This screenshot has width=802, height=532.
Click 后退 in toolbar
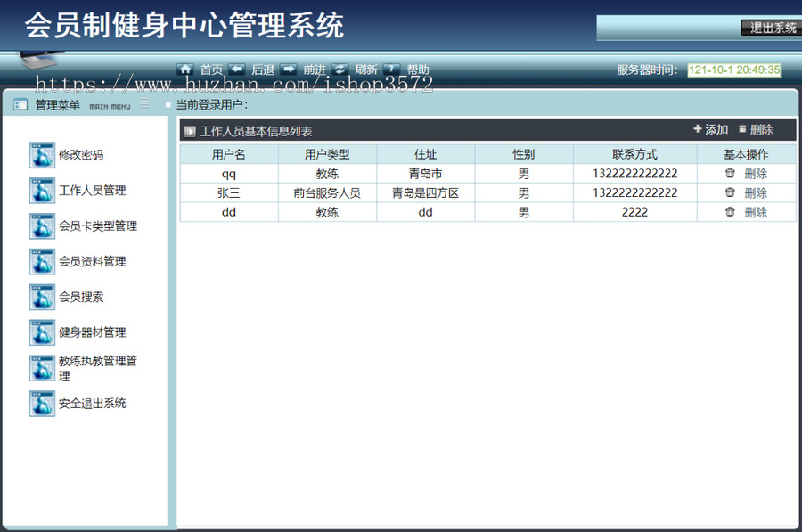click(x=263, y=70)
